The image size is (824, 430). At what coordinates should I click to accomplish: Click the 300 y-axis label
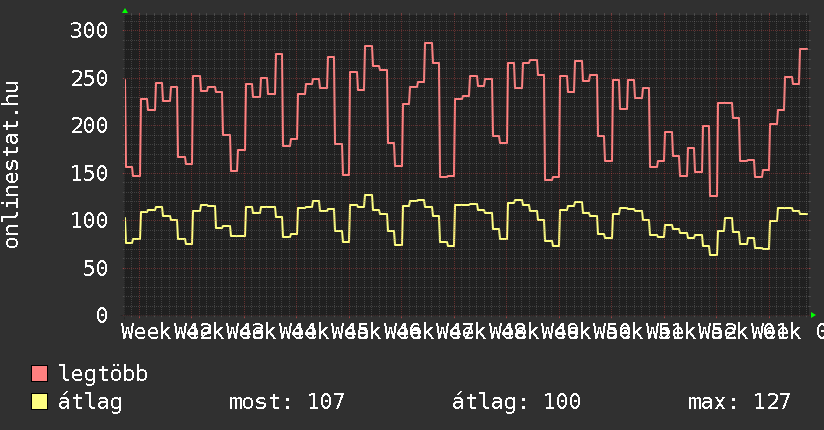89,30
